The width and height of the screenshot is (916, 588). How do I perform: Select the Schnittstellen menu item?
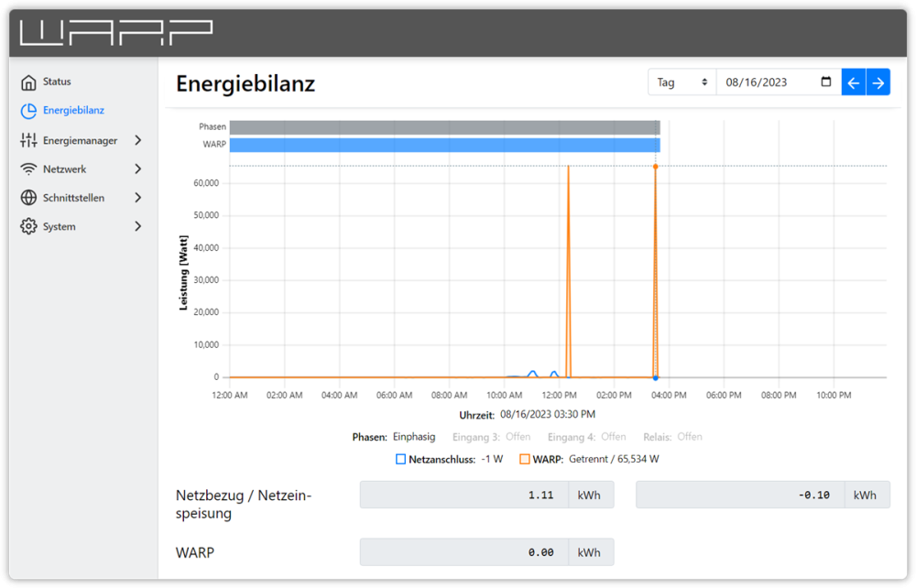point(73,198)
